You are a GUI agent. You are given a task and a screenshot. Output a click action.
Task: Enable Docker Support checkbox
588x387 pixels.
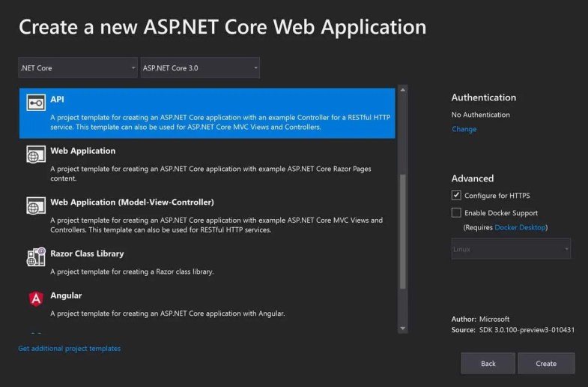(456, 213)
